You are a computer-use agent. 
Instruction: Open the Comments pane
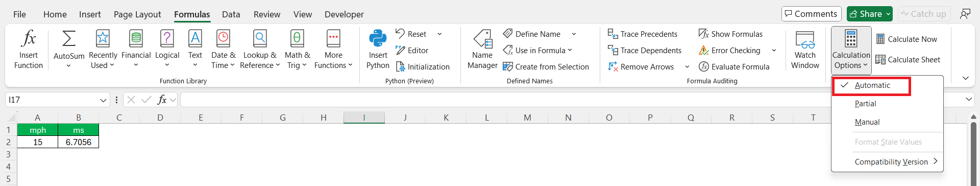(811, 14)
